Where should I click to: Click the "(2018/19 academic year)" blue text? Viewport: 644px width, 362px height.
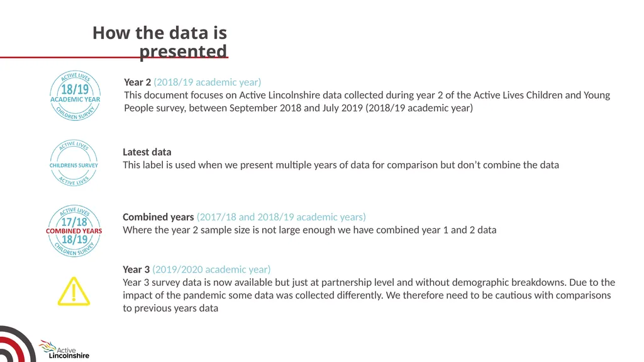tap(208, 82)
